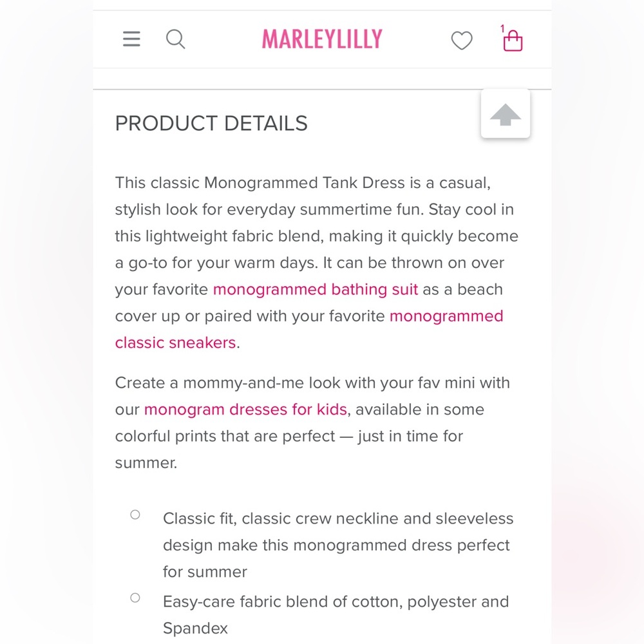Screen dimensions: 644x644
Task: Click the Easy-care fabric blend description
Action: click(336, 615)
